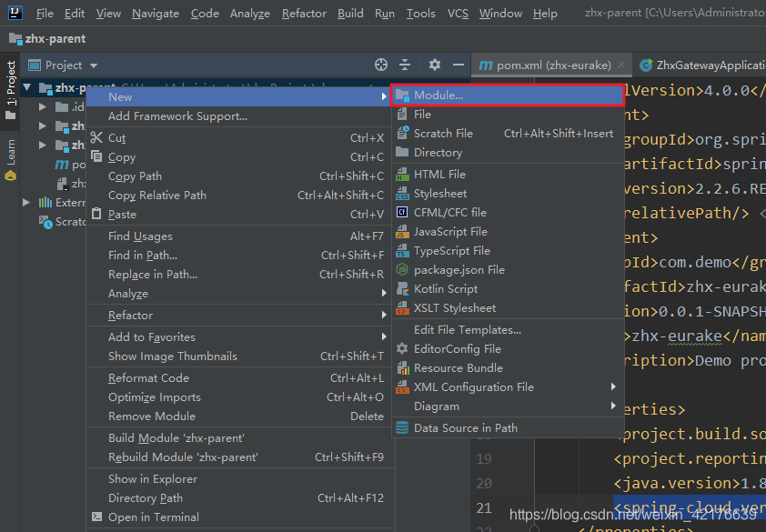Image resolution: width=766 pixels, height=532 pixels.
Task: Click Copy in the context menu
Action: coord(239,157)
